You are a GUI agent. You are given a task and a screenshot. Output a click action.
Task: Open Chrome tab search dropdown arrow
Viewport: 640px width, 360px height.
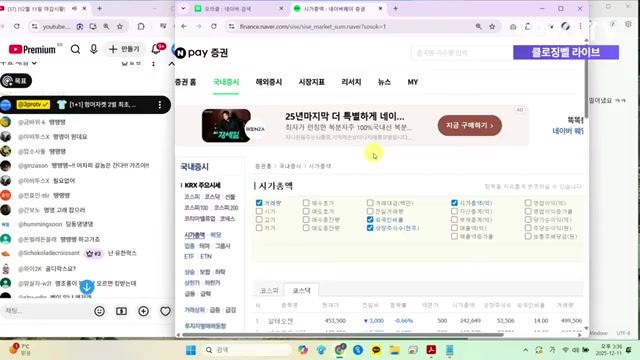[183, 9]
